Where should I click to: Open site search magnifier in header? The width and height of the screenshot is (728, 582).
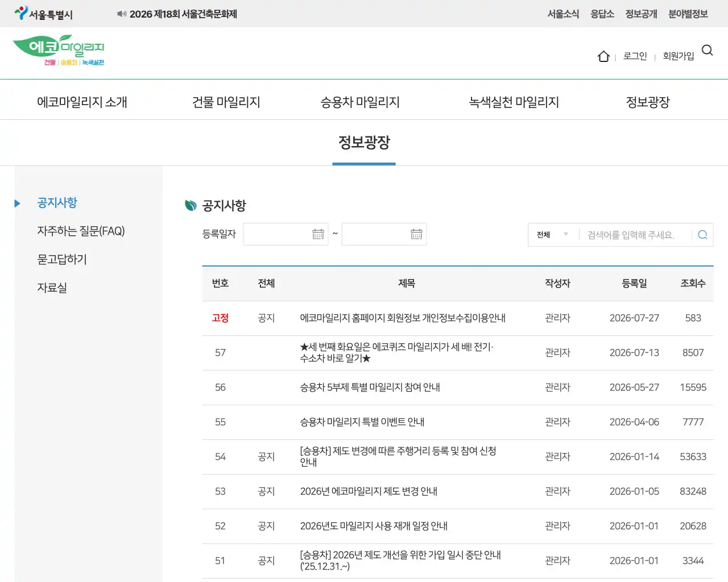click(707, 51)
